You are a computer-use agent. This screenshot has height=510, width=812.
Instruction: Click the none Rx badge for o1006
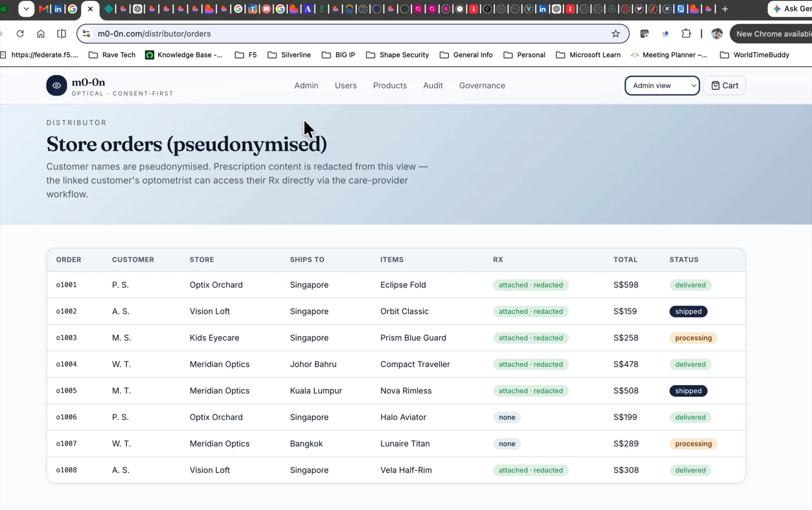[x=507, y=417]
